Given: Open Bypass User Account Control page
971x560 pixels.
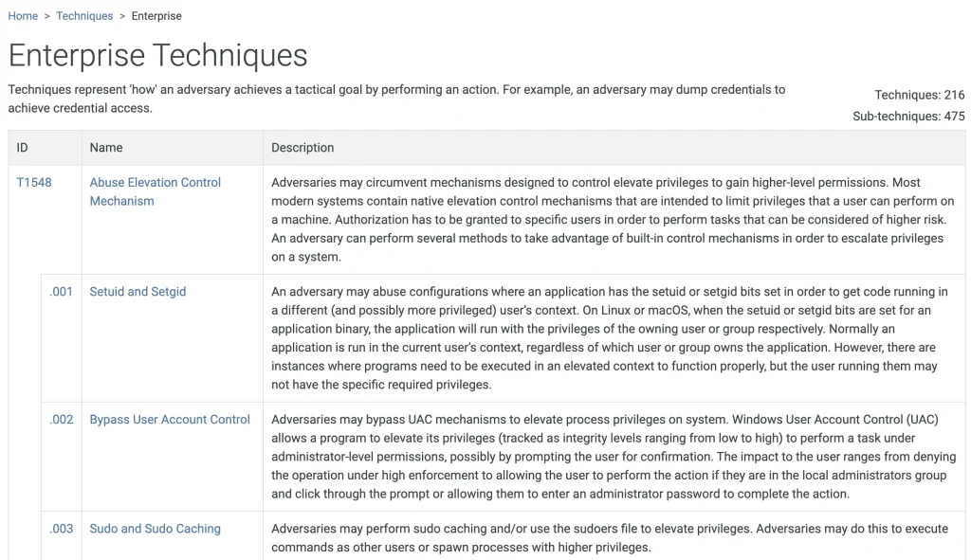Looking at the screenshot, I should (x=170, y=419).
